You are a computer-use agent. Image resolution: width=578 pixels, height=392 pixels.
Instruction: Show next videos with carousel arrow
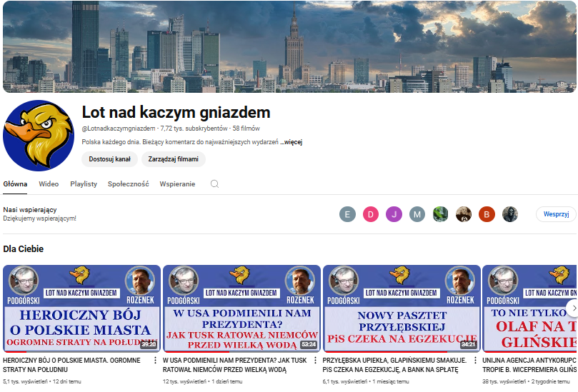(x=573, y=308)
